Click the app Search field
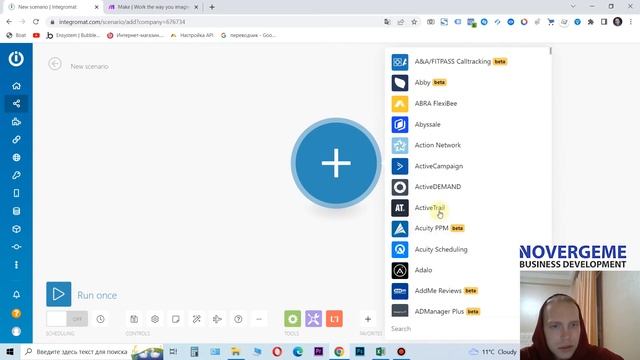 click(x=453, y=329)
